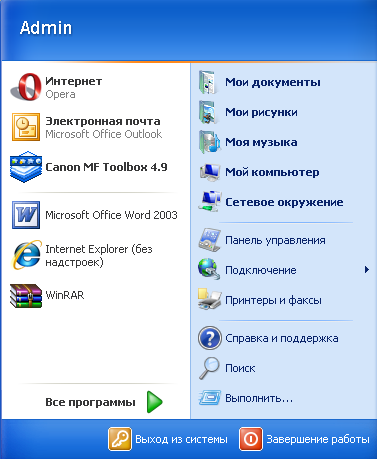Click Поиск text entry

(240, 368)
